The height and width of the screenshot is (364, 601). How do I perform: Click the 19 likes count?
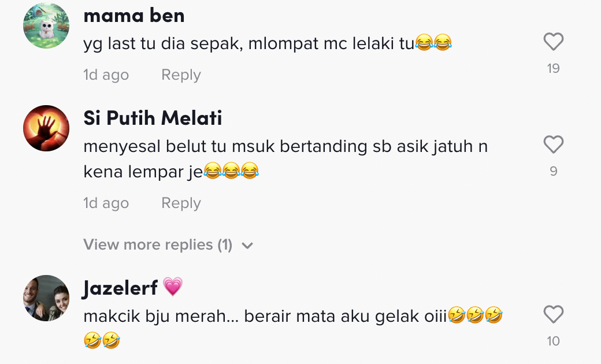tap(553, 69)
